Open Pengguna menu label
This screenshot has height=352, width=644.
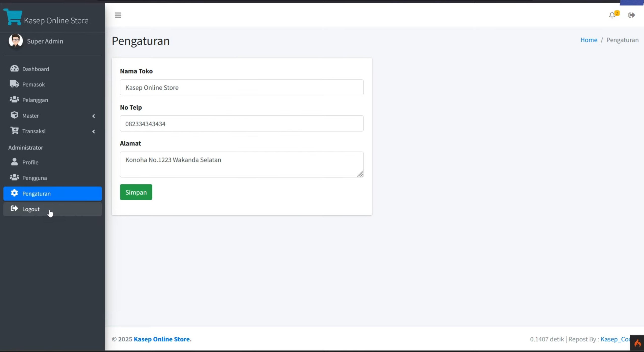(35, 178)
